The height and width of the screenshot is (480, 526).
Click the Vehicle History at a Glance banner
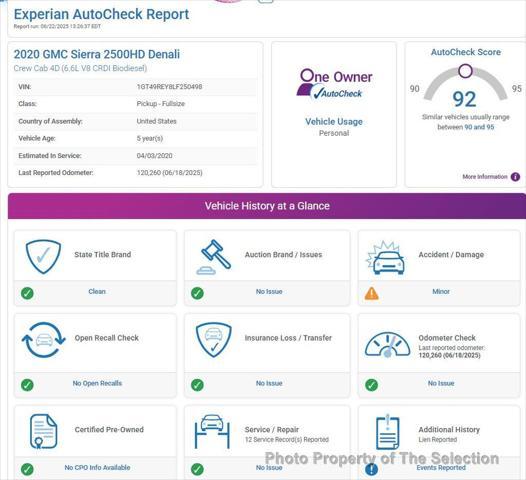point(267,206)
